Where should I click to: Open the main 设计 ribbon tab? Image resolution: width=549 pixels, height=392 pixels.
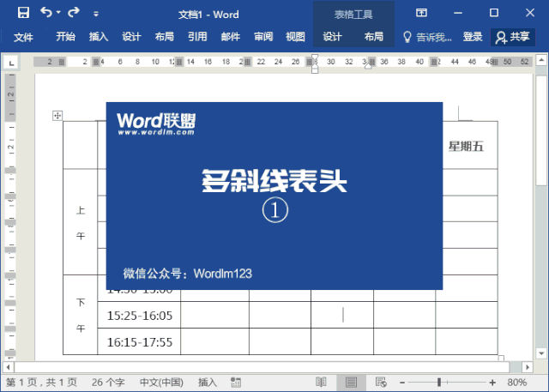click(x=131, y=37)
